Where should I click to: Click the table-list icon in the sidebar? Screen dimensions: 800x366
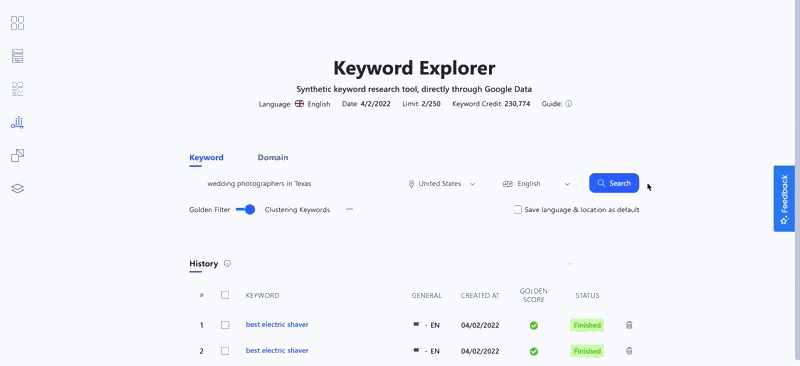coord(17,56)
